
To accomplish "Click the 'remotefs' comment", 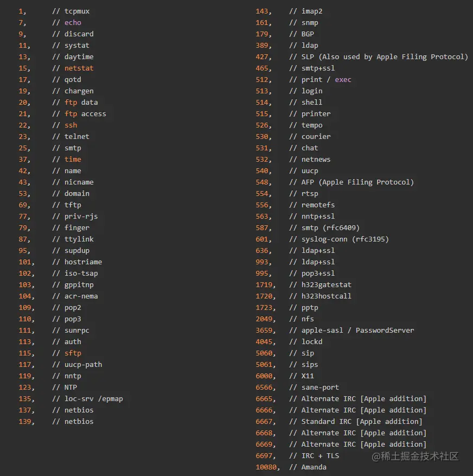I will click(318, 205).
